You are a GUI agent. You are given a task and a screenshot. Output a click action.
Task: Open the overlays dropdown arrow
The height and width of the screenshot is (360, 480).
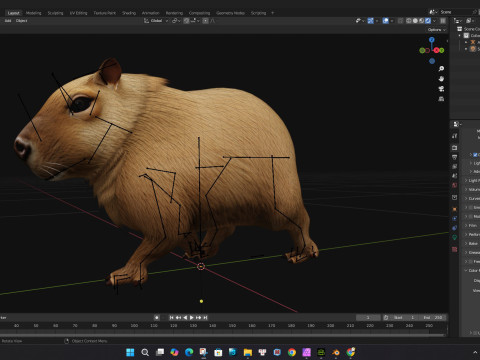point(392,21)
